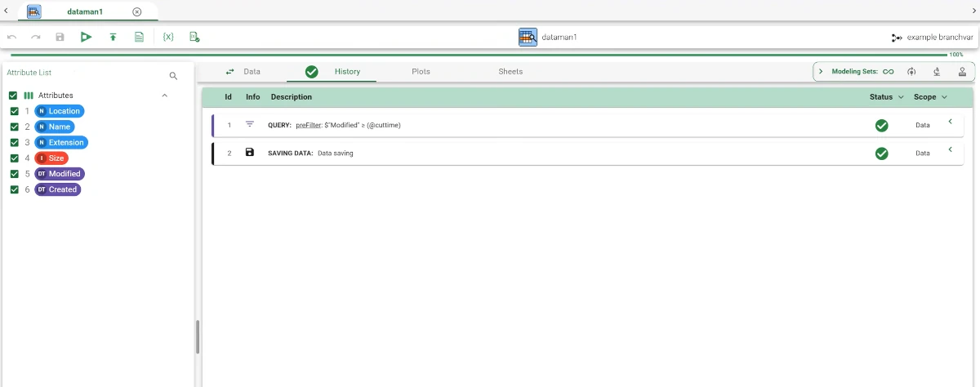Click the swap arrows icon beside Data tab
The image size is (980, 387).
pos(230,71)
